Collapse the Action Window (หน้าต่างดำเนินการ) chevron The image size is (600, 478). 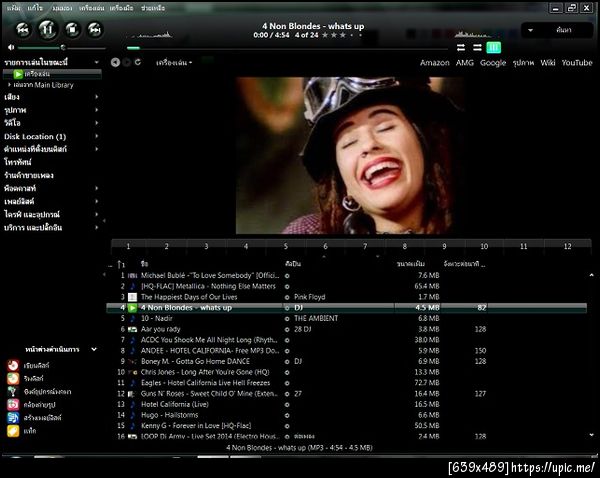tap(94, 349)
